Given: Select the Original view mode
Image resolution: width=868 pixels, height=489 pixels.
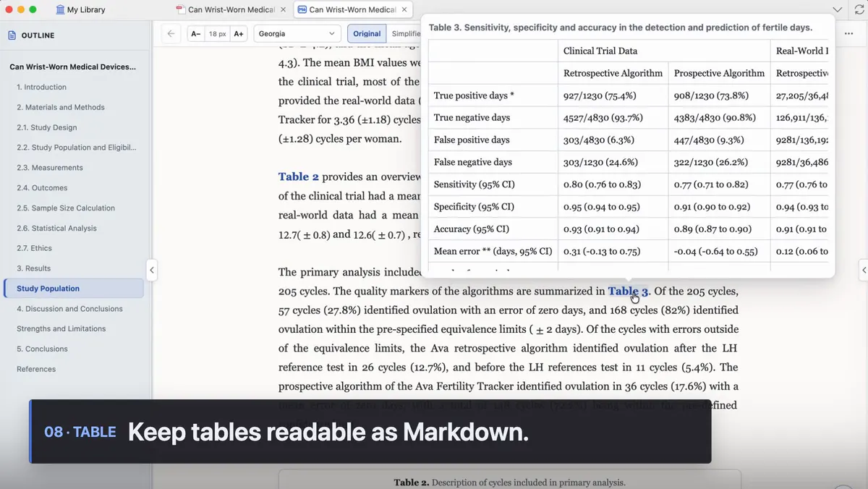Looking at the screenshot, I should (x=367, y=33).
